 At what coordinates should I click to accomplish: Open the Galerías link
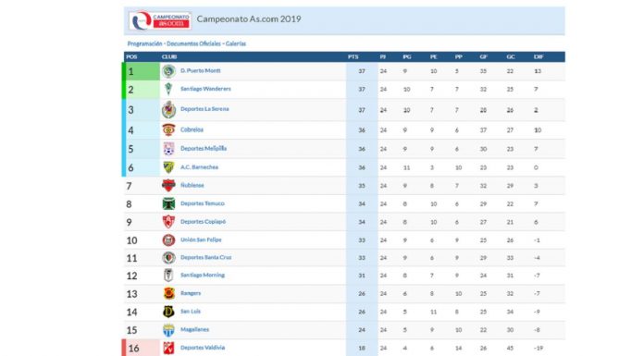236,43
